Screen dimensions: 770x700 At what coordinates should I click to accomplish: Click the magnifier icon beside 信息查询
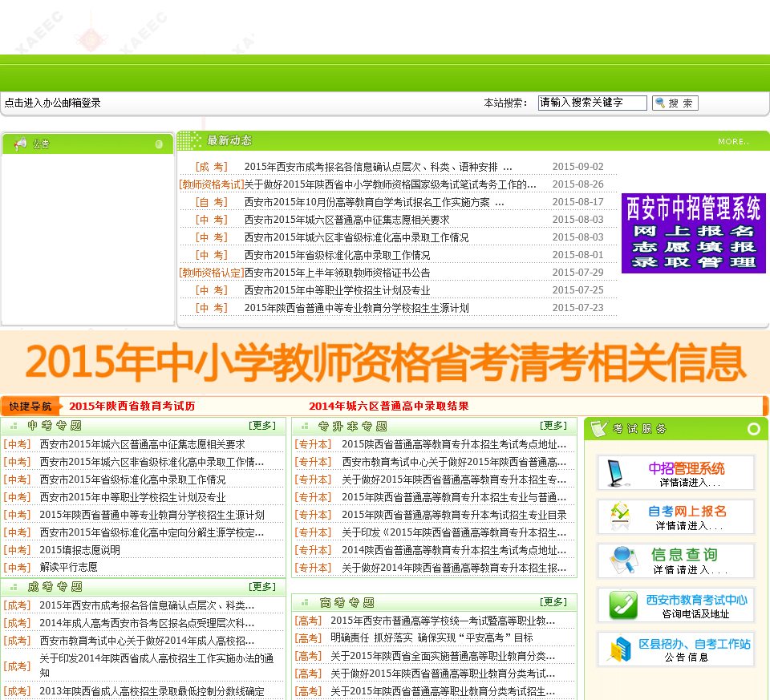point(622,560)
